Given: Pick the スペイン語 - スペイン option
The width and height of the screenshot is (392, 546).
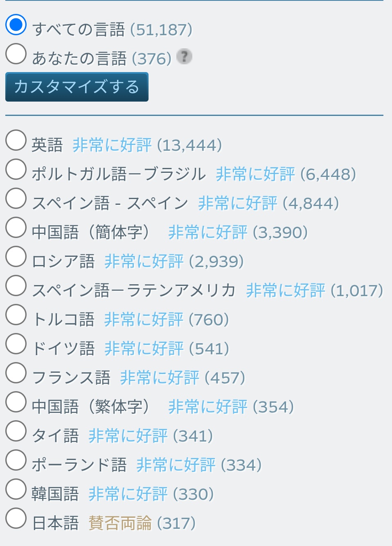Looking at the screenshot, I should point(16,198).
